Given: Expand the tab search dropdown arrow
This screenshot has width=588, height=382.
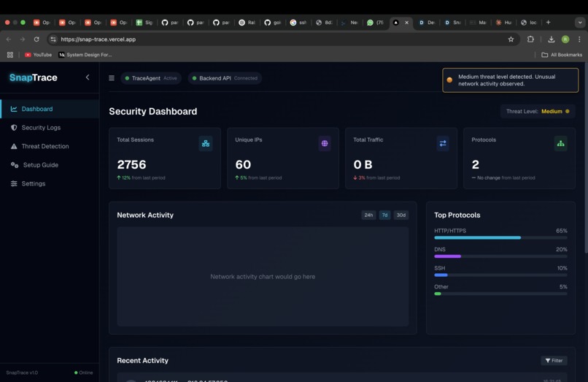Looking at the screenshot, I should point(580,23).
